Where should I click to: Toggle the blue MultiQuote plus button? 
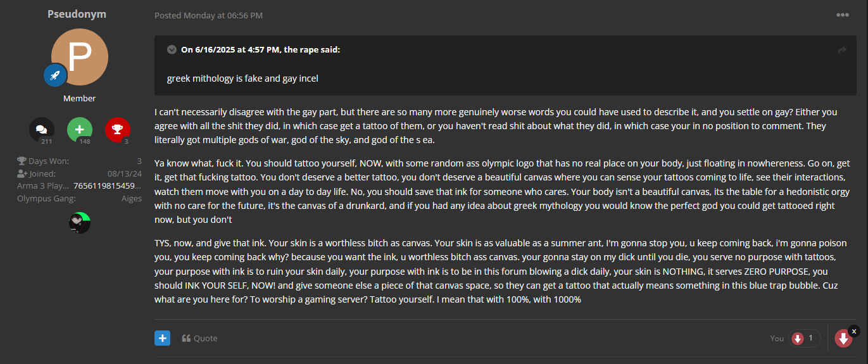[162, 338]
